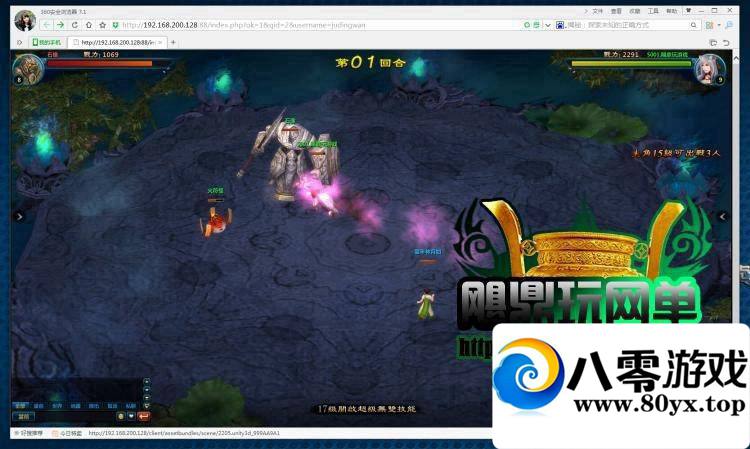Click the second chat scroll button
The width and height of the screenshot is (750, 449).
click(146, 390)
